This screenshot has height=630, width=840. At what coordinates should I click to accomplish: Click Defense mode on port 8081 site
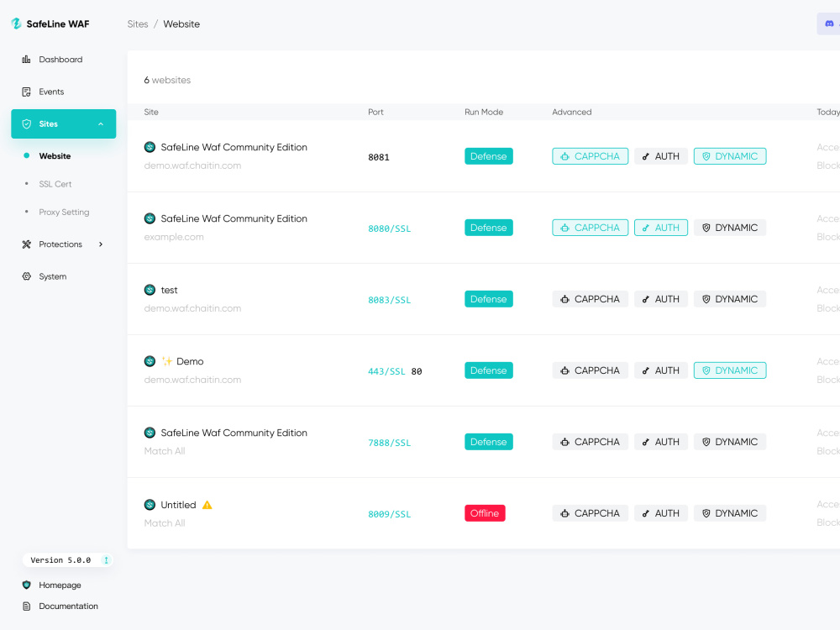click(x=489, y=156)
